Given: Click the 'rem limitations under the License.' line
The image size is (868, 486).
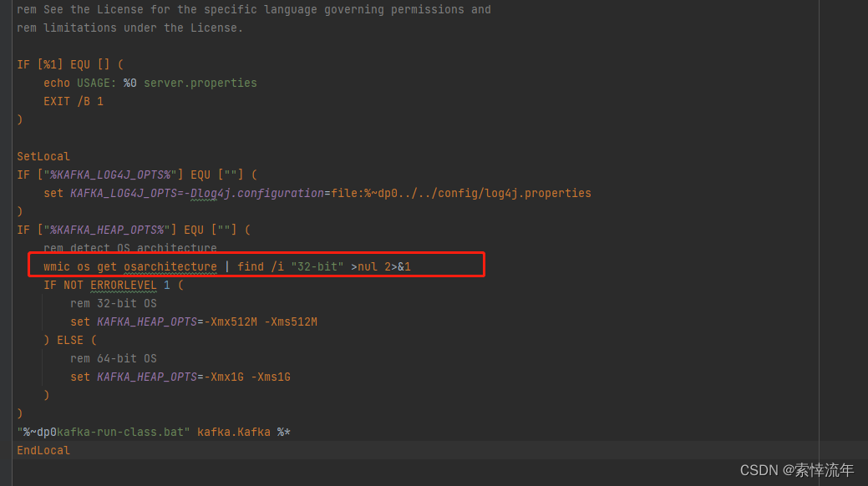Looking at the screenshot, I should pos(129,28).
